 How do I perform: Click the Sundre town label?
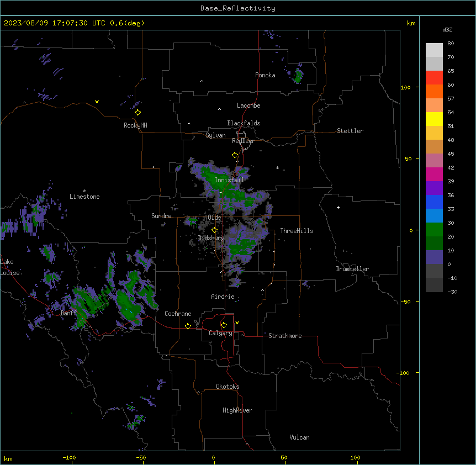tap(161, 216)
